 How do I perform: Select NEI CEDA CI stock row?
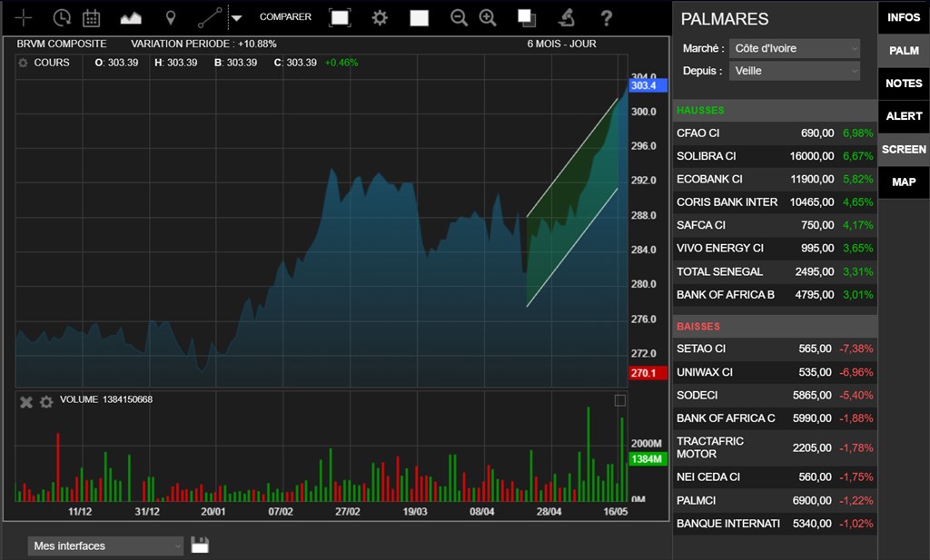[x=775, y=477]
